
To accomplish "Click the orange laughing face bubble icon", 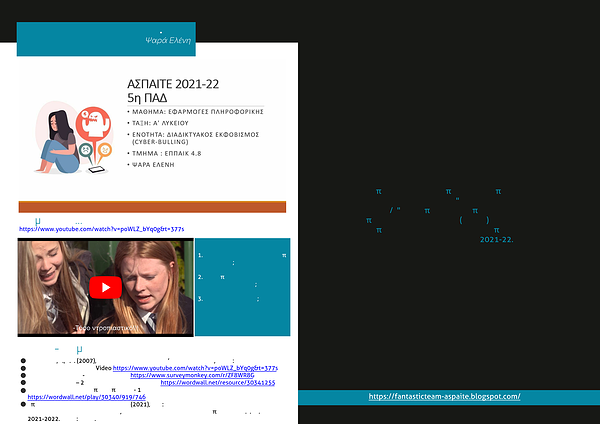I will click(105, 149).
